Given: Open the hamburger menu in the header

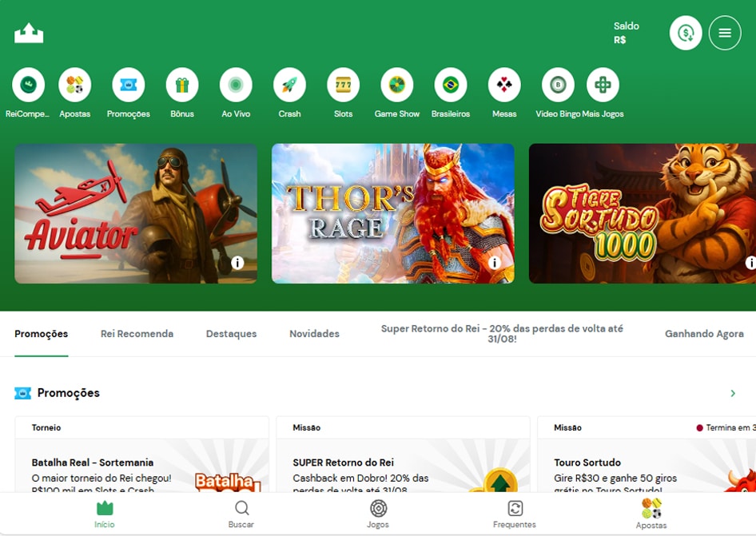Looking at the screenshot, I should [725, 34].
